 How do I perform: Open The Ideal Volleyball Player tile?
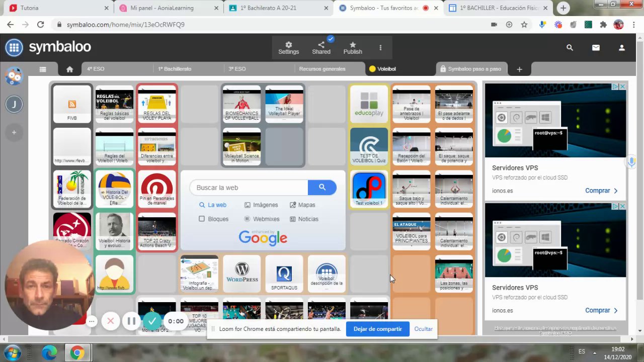tap(284, 104)
